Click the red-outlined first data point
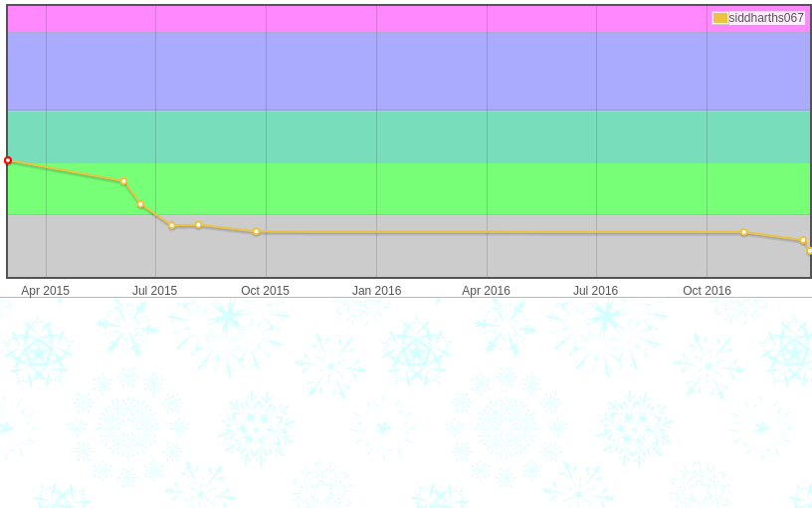This screenshot has height=508, width=812. (8, 160)
